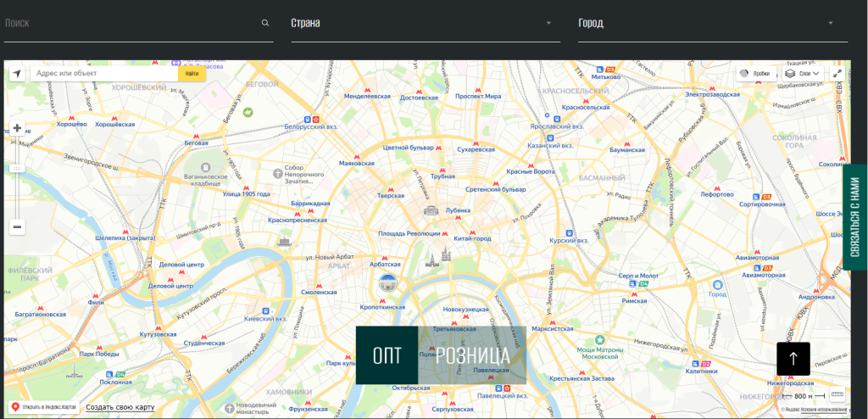Click the Мощи Матроны Московской star marker
This screenshot has width=868, height=419.
599,338
